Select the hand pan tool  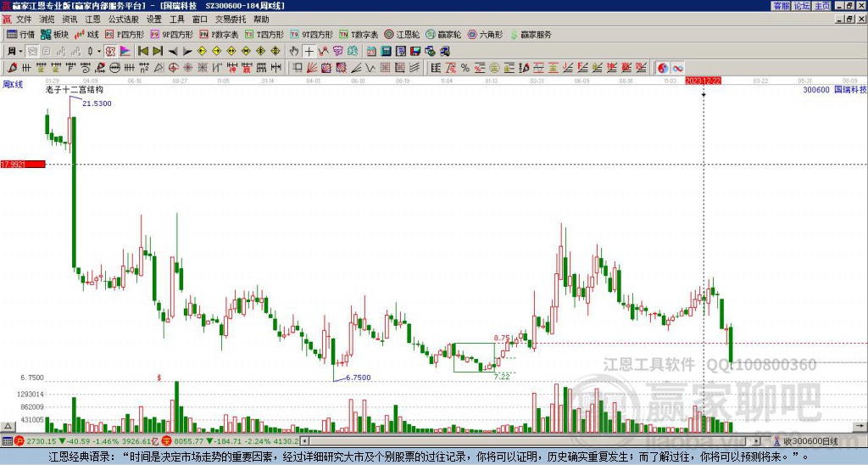(294, 52)
